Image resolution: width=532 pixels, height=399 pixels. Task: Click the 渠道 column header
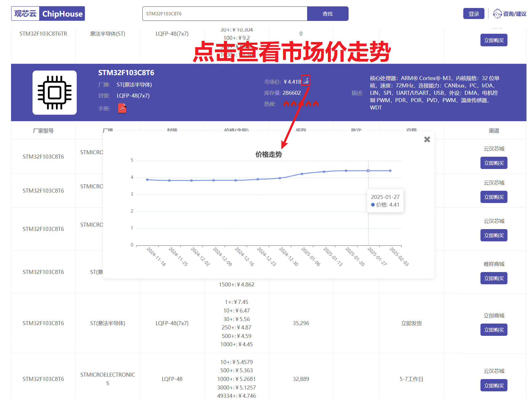[x=494, y=131]
